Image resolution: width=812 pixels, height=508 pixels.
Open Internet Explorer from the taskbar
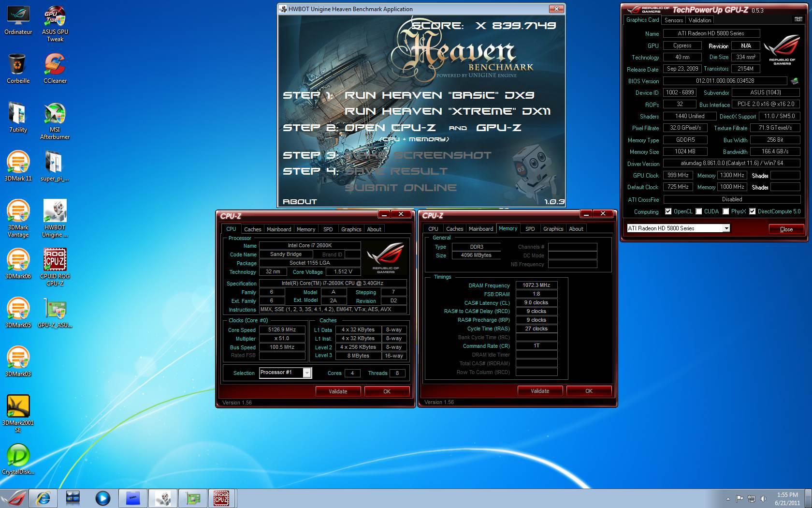click(x=43, y=498)
